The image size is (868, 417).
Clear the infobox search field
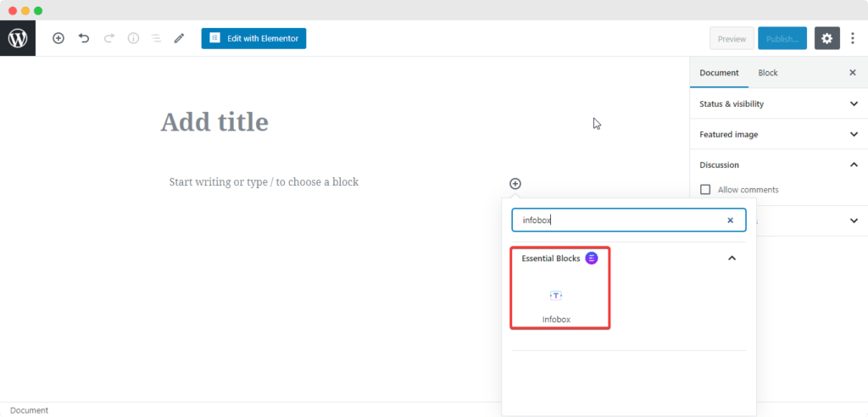tap(730, 220)
